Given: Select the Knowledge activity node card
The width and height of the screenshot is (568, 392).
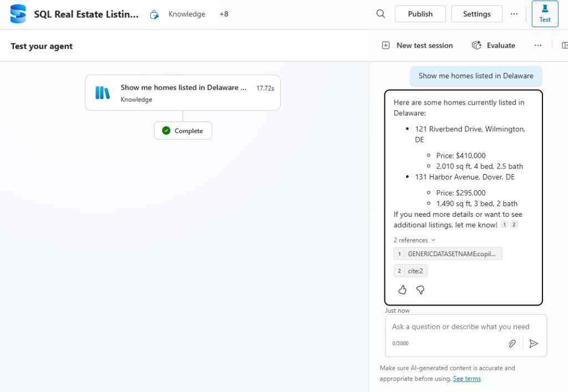Looking at the screenshot, I should [x=182, y=93].
